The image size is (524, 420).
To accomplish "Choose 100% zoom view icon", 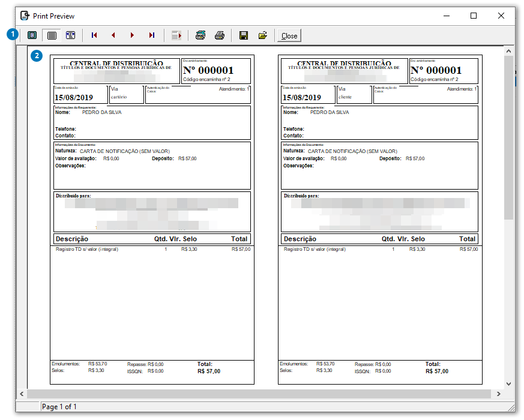I will [52, 35].
